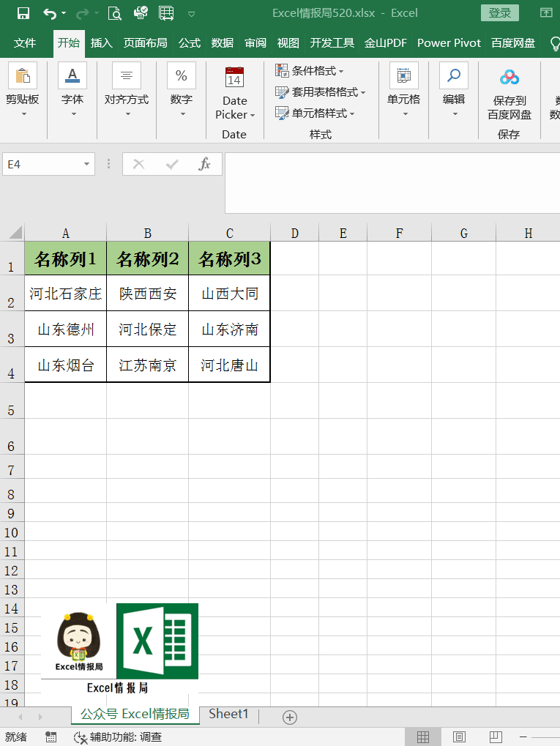Image resolution: width=560 pixels, height=746 pixels.
Task: Switch to Page Layout view in status bar
Action: click(459, 737)
